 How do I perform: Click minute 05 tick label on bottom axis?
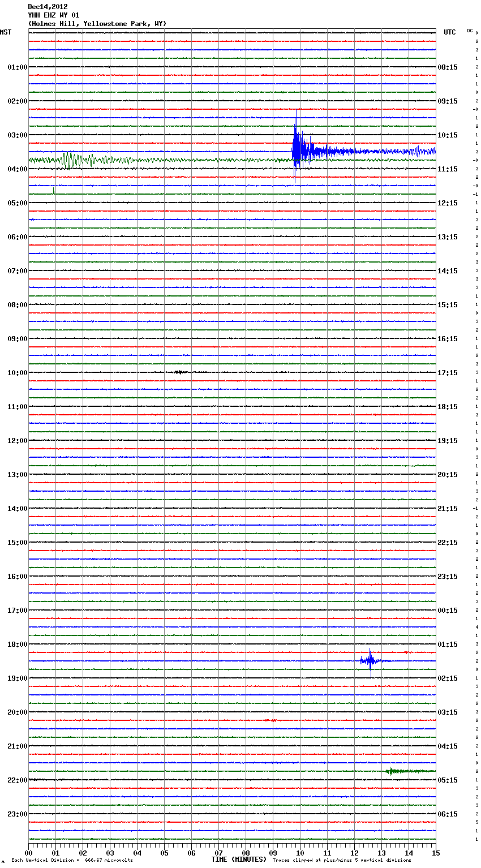[164, 853]
